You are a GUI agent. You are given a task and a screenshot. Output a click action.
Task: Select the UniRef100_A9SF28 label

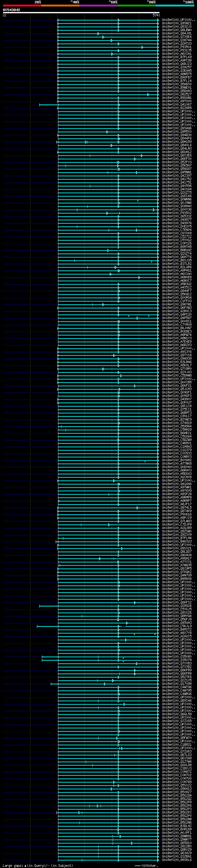[x=176, y=494]
